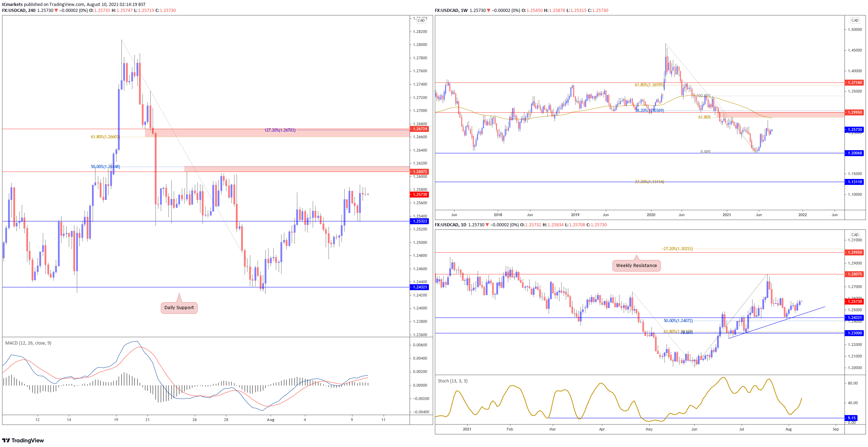Click the 61.80%(1.26603) Fibonacci label
The width and height of the screenshot is (868, 447).
pos(105,137)
